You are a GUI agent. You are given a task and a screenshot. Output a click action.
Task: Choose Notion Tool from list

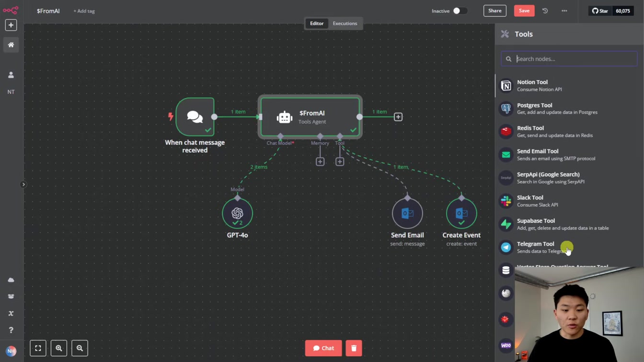[569, 86]
